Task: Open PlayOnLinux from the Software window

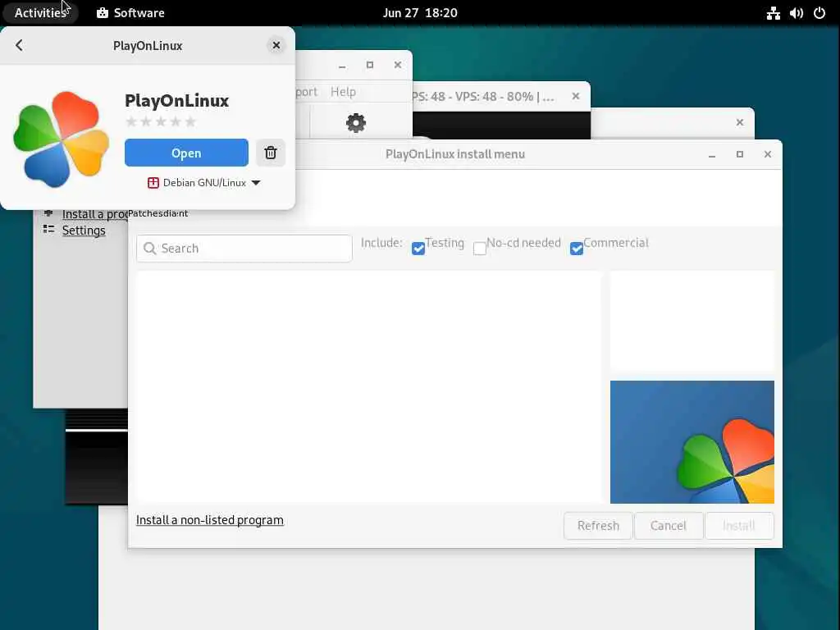Action: [186, 153]
